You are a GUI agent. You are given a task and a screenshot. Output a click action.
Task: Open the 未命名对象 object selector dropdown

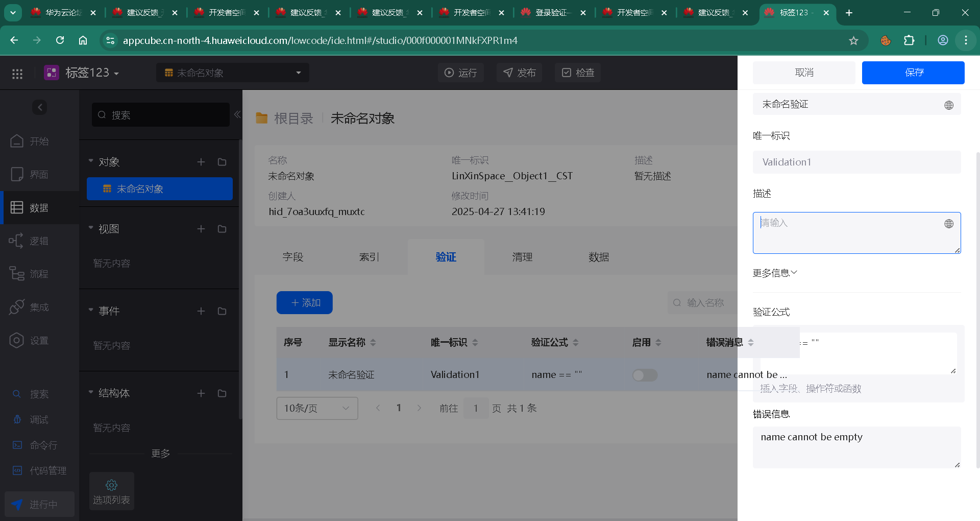point(233,73)
